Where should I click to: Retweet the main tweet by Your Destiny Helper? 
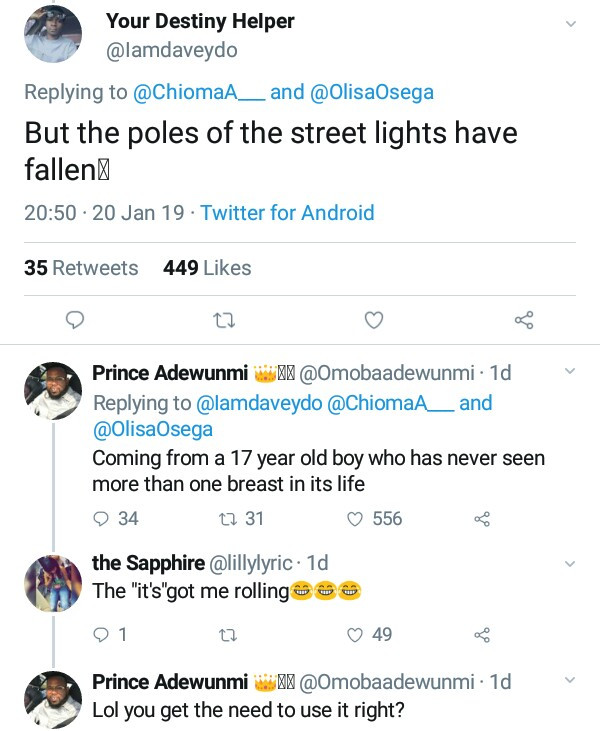point(224,320)
